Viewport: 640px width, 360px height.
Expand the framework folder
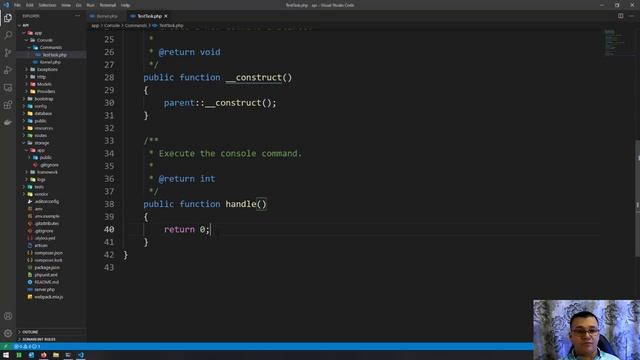click(x=47, y=172)
